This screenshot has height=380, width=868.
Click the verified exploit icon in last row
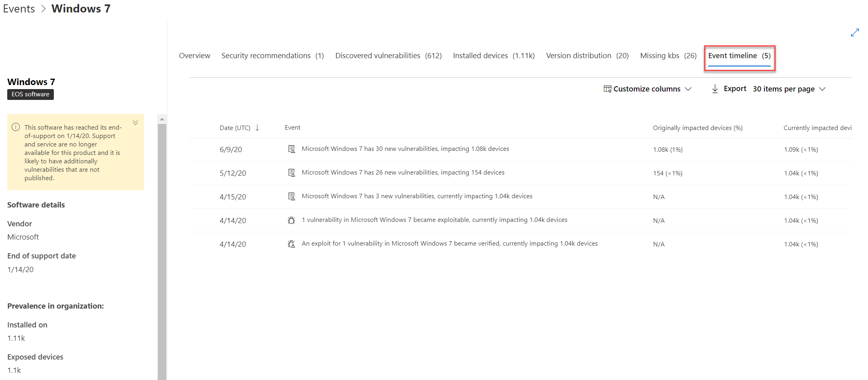292,244
